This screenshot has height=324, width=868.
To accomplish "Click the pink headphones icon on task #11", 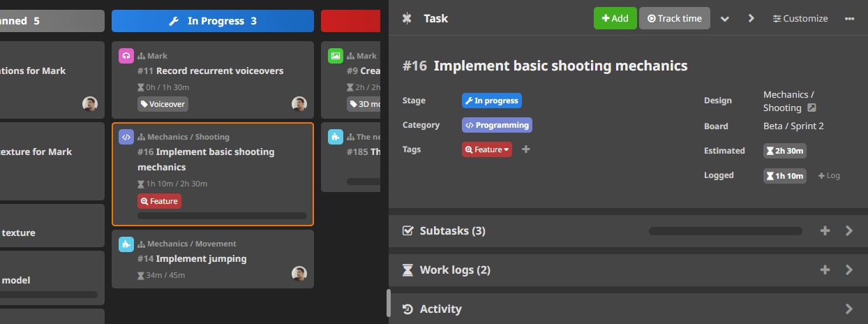I will pyautogui.click(x=126, y=56).
